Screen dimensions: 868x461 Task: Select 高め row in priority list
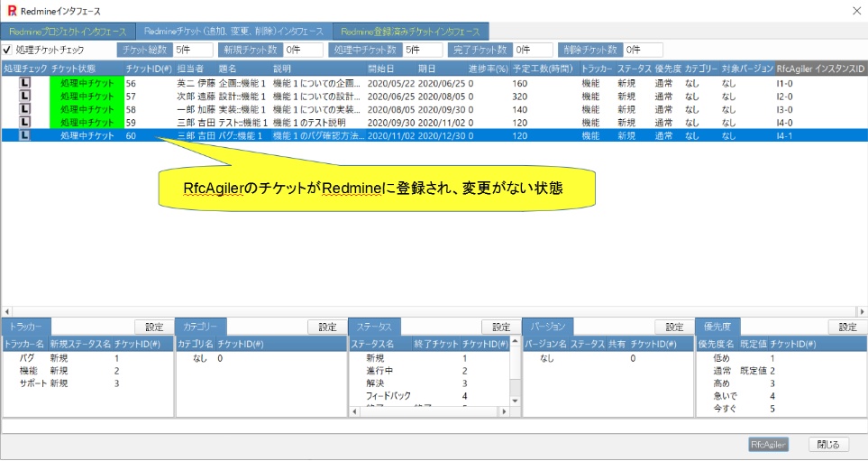(781, 383)
